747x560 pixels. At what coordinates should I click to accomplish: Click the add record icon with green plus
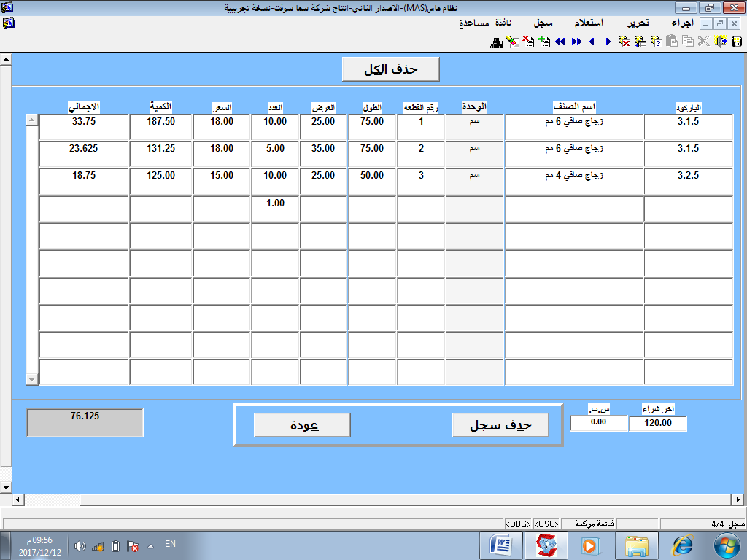tap(543, 42)
